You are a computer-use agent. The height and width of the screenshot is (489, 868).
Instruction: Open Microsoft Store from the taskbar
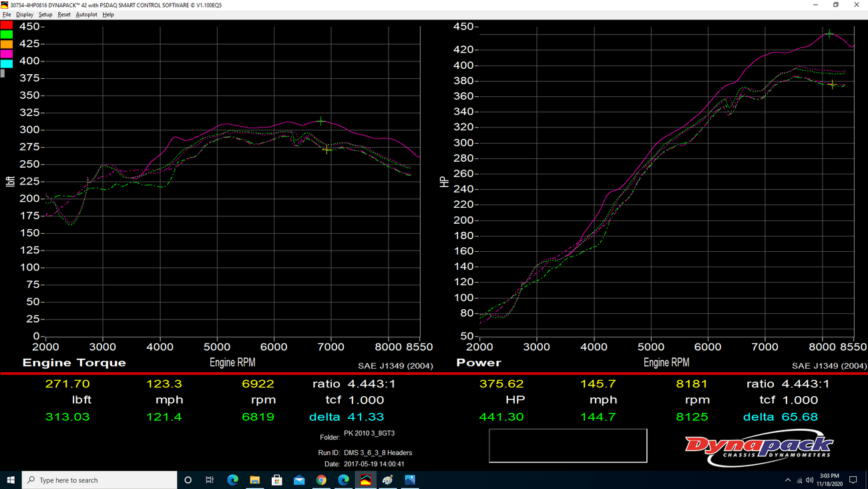[277, 480]
